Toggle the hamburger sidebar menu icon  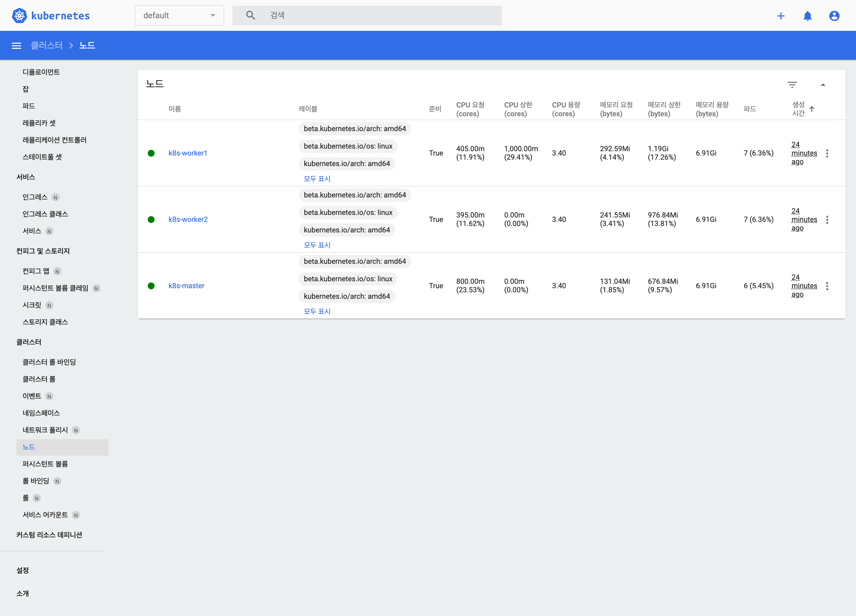tap(16, 46)
